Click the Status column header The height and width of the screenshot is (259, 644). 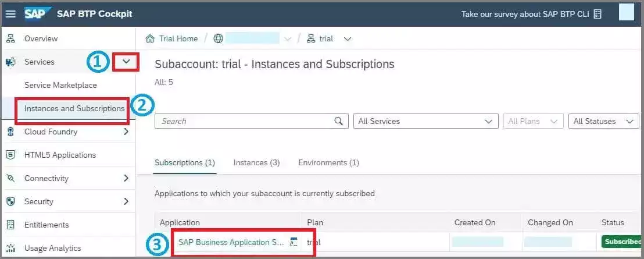coord(613,222)
